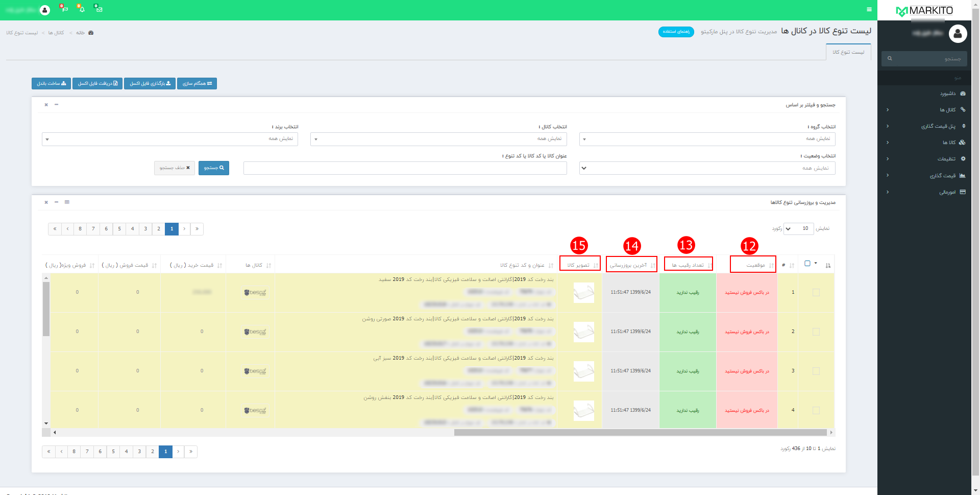Open the راهنمای استفاده help badge
The height and width of the screenshot is (495, 980).
pyautogui.click(x=676, y=32)
